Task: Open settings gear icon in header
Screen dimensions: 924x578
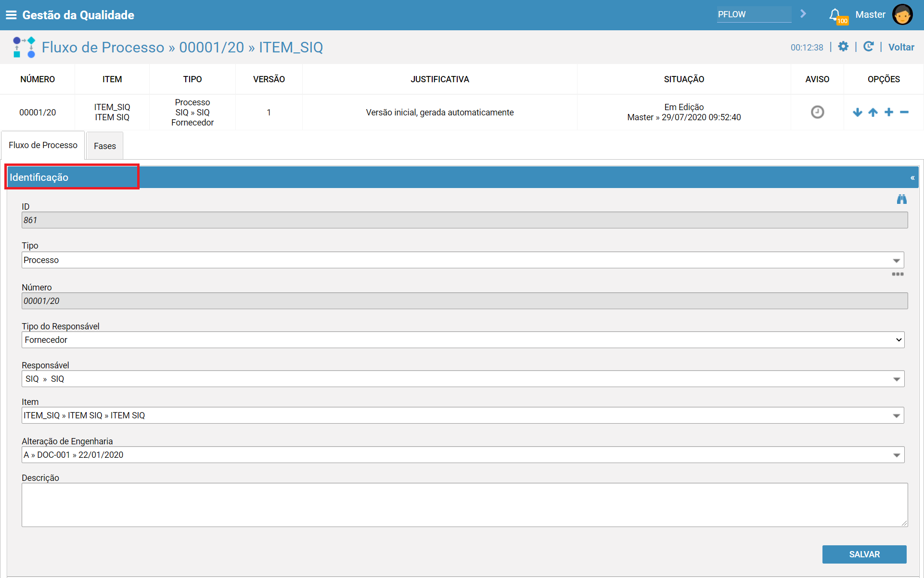Action: [x=843, y=46]
